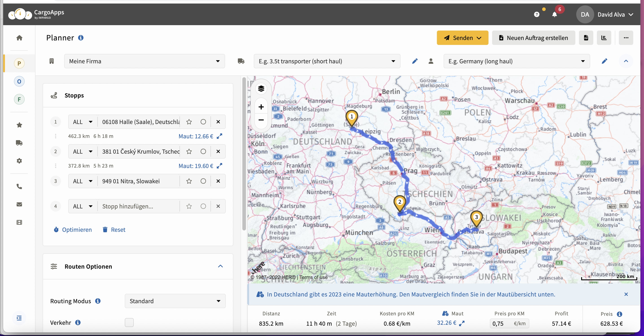Open the ALL dropdown for stop 1

pyautogui.click(x=83, y=122)
